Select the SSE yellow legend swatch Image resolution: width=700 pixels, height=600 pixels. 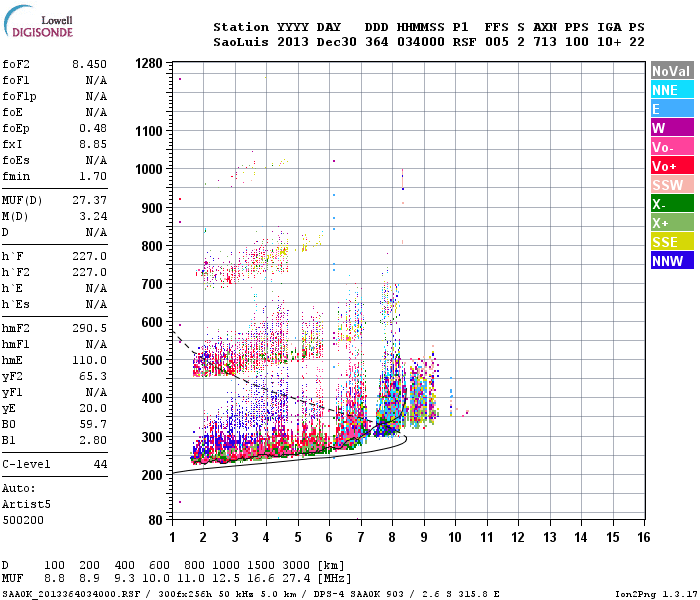tap(672, 242)
